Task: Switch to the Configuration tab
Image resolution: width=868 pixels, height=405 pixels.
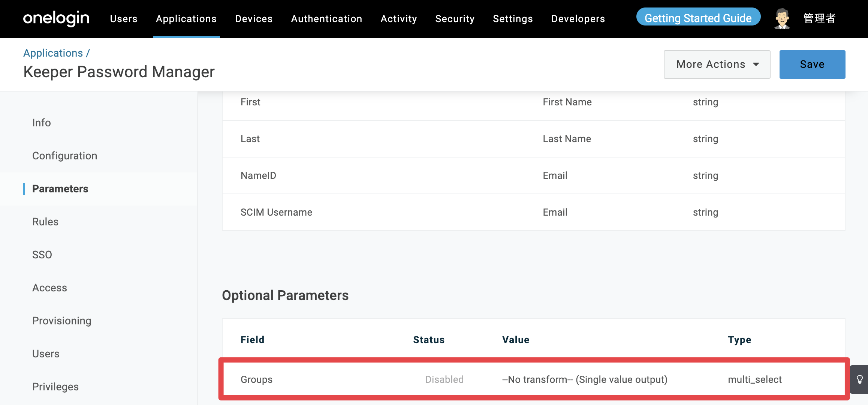Action: click(x=64, y=156)
